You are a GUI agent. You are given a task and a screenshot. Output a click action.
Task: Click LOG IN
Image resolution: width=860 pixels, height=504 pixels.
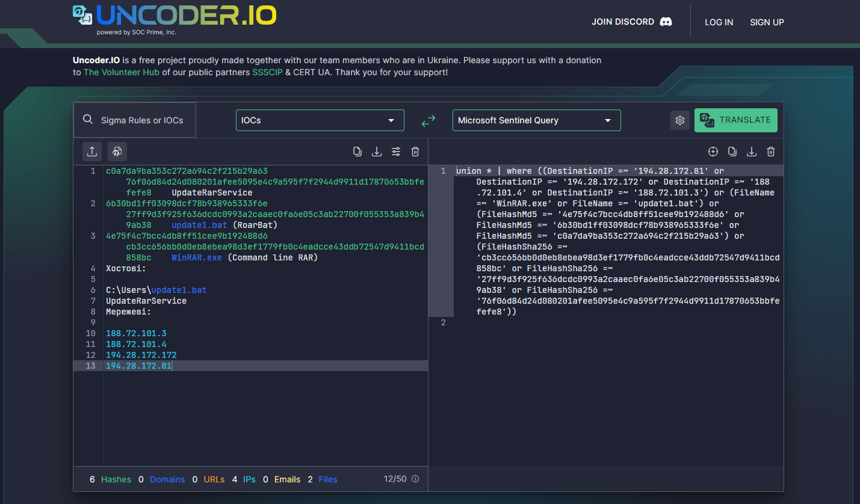[719, 22]
